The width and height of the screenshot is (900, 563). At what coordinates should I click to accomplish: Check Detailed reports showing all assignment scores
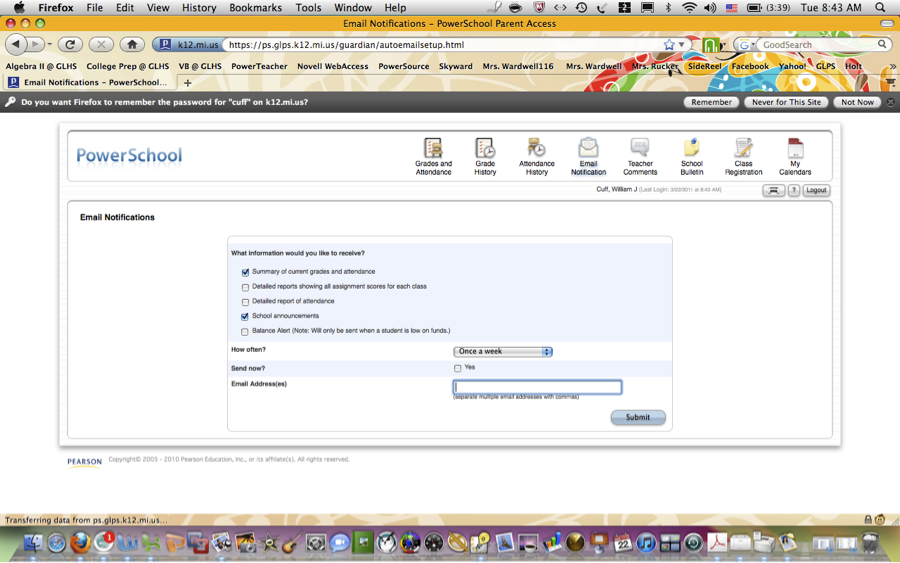pyautogui.click(x=245, y=287)
